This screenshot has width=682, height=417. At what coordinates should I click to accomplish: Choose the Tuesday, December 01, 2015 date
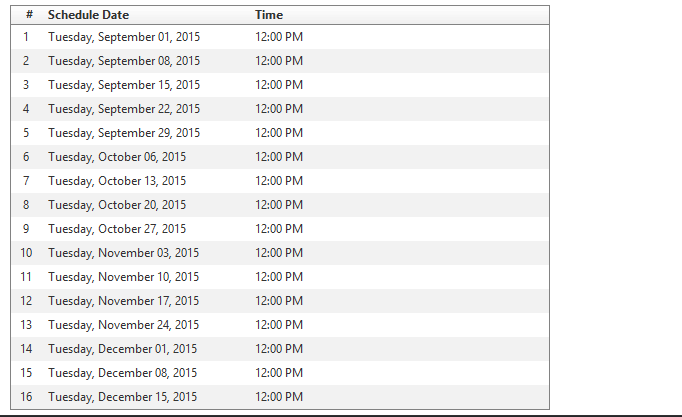(x=123, y=349)
